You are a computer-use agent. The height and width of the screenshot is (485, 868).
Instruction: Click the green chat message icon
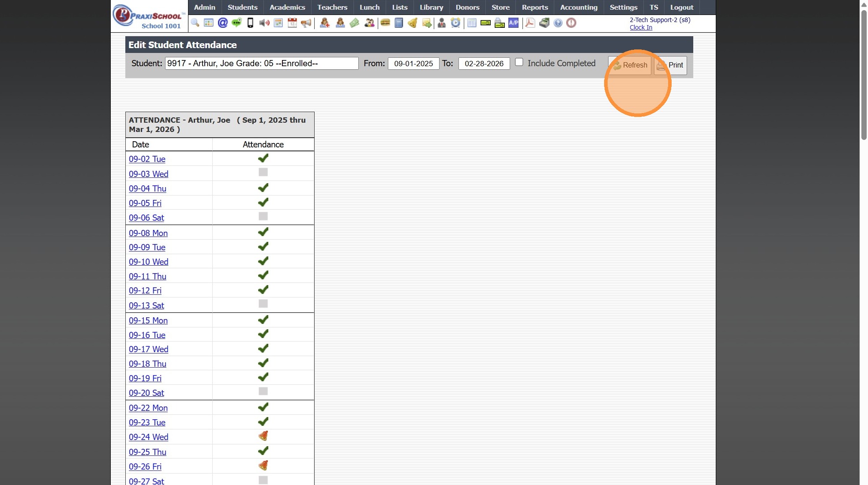(237, 23)
